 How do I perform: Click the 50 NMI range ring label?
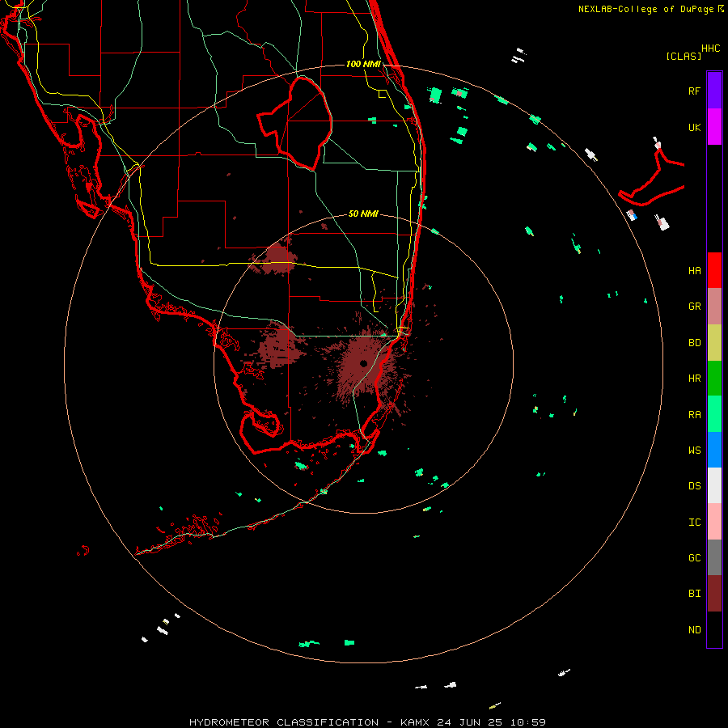coord(363,214)
